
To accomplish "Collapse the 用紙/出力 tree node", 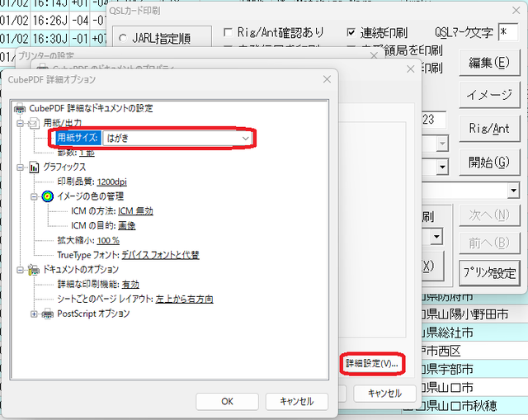I will (20, 123).
